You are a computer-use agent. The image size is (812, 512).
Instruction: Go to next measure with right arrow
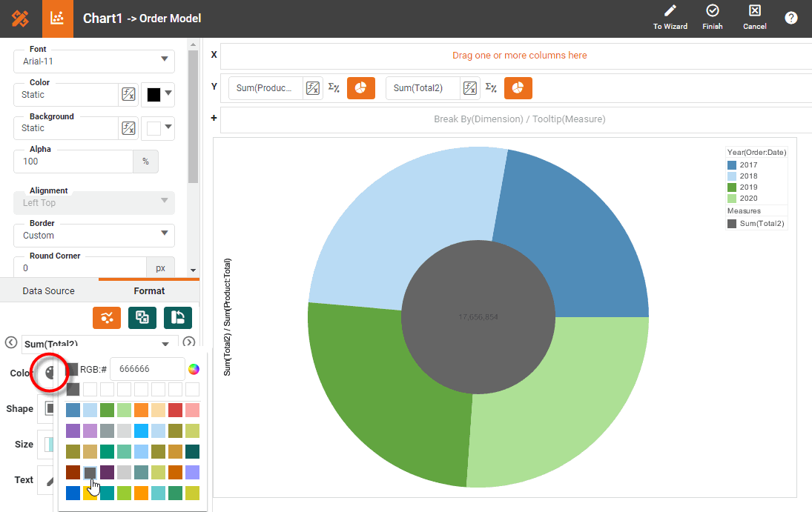click(x=189, y=342)
